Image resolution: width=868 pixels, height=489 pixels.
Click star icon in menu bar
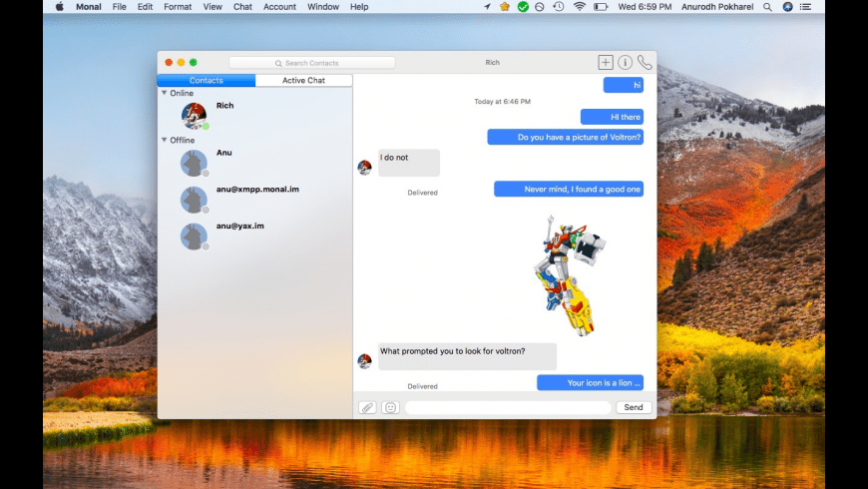504,7
